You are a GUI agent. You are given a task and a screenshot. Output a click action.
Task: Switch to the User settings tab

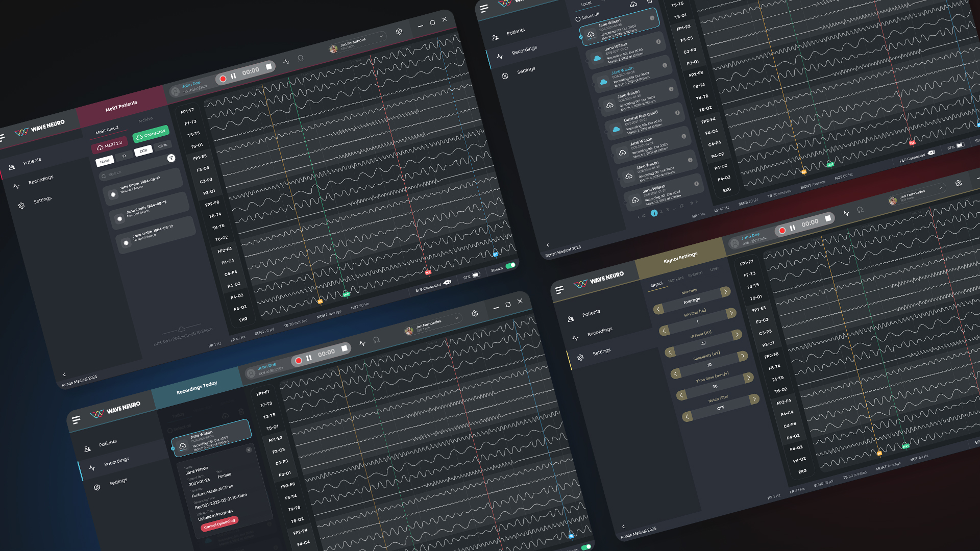click(x=715, y=269)
